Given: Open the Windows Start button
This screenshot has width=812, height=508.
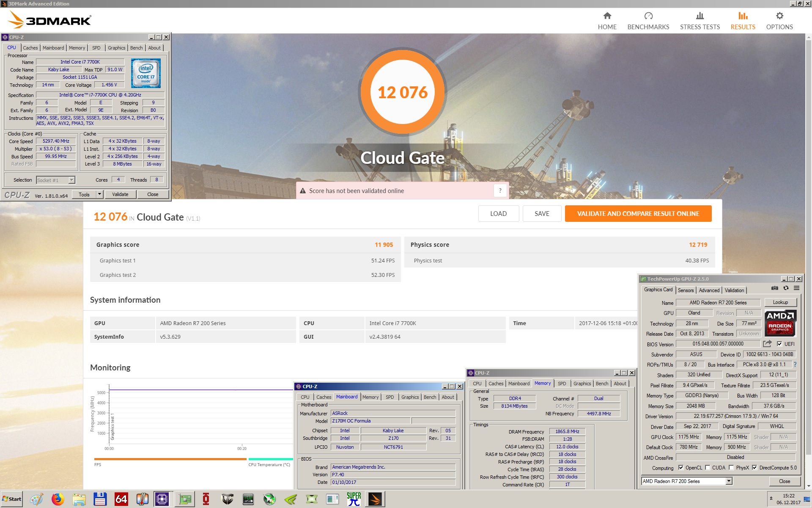Looking at the screenshot, I should (11, 499).
